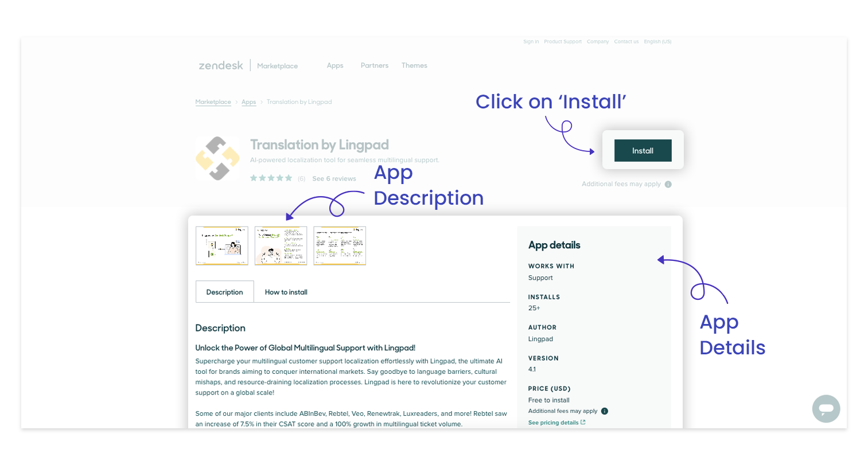This screenshot has width=868, height=465.
Task: Click the Support value under Works With
Action: 540,278
